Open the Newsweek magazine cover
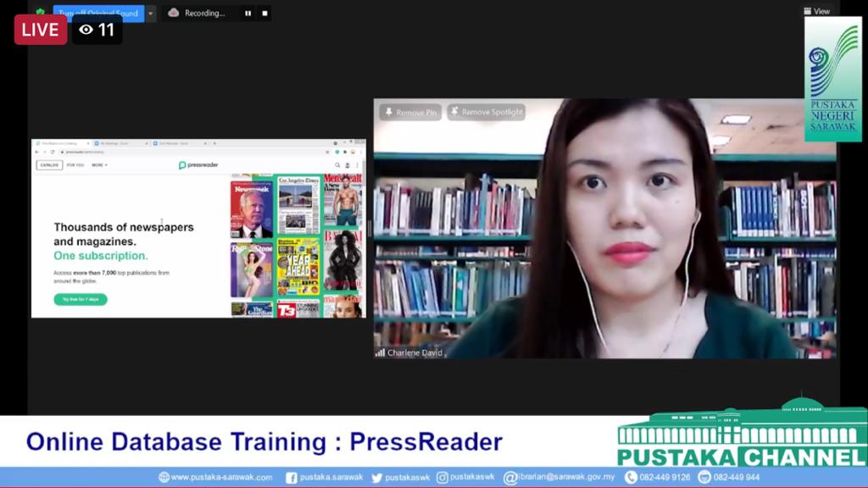Screen dimensions: 868x488 252,210
